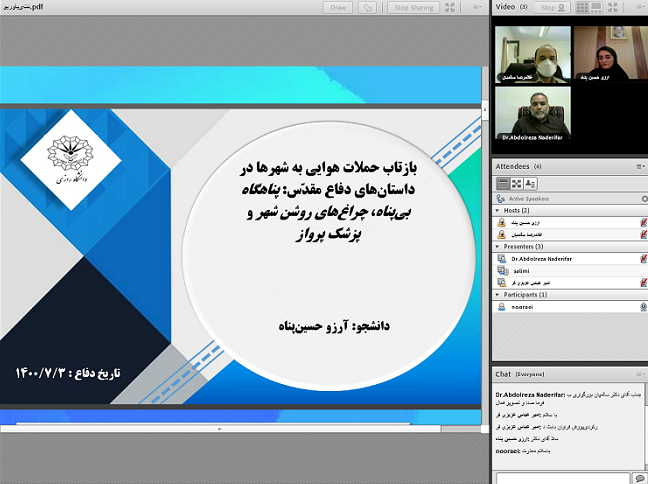Open the Attendees pod options menu

click(x=640, y=166)
